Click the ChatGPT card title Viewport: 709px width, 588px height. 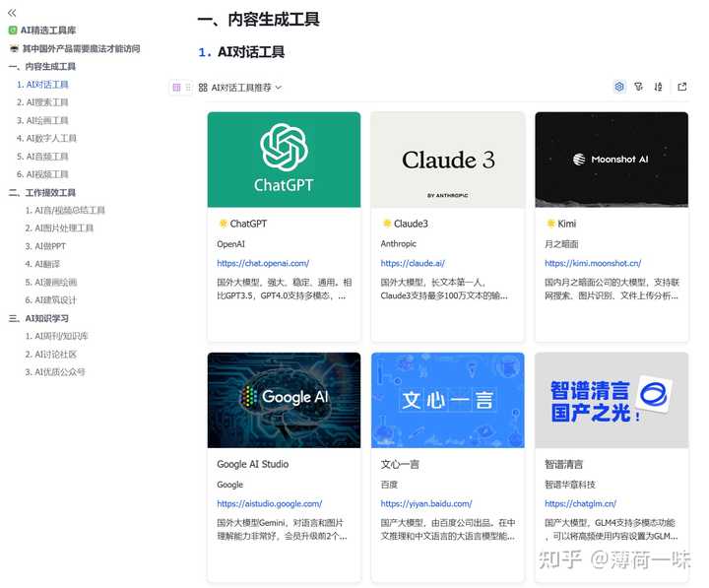click(x=248, y=224)
